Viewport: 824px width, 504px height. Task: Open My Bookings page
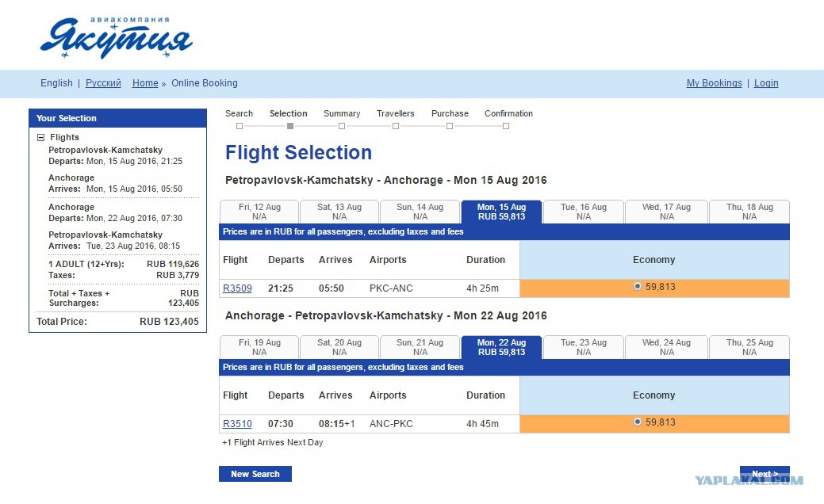715,83
